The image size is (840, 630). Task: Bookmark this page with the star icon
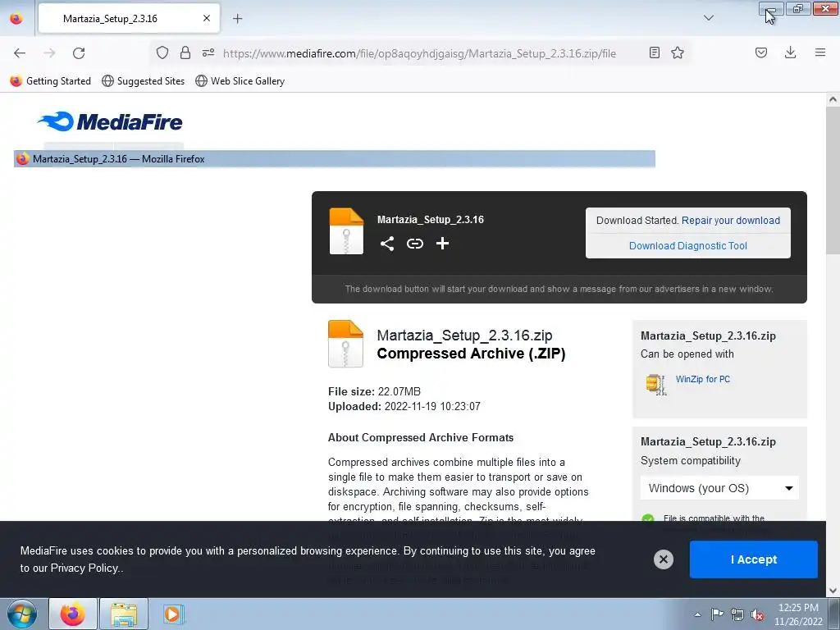click(678, 52)
